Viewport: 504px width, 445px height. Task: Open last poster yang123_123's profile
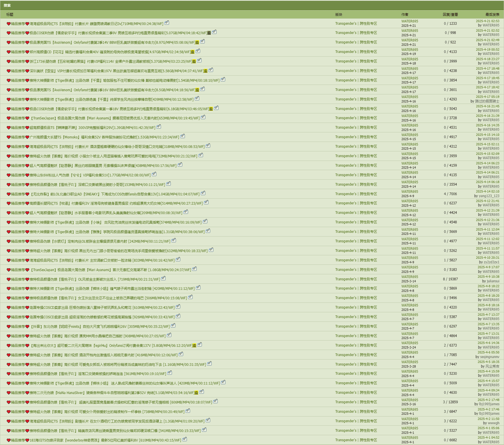click(x=489, y=196)
